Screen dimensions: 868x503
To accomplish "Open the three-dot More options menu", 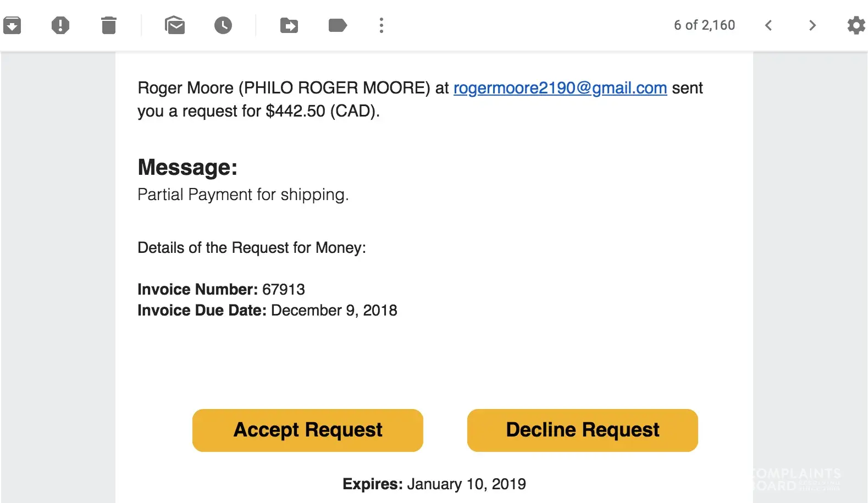I will 382,25.
